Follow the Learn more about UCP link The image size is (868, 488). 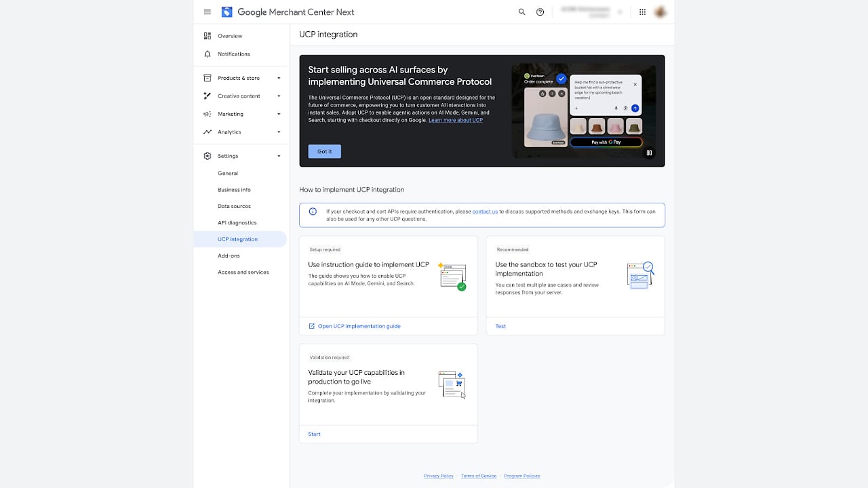click(456, 120)
